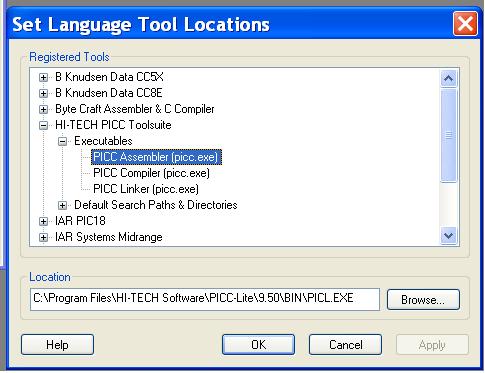Click the scroll down arrow of tools list
The height and width of the screenshot is (373, 485).
tap(449, 236)
